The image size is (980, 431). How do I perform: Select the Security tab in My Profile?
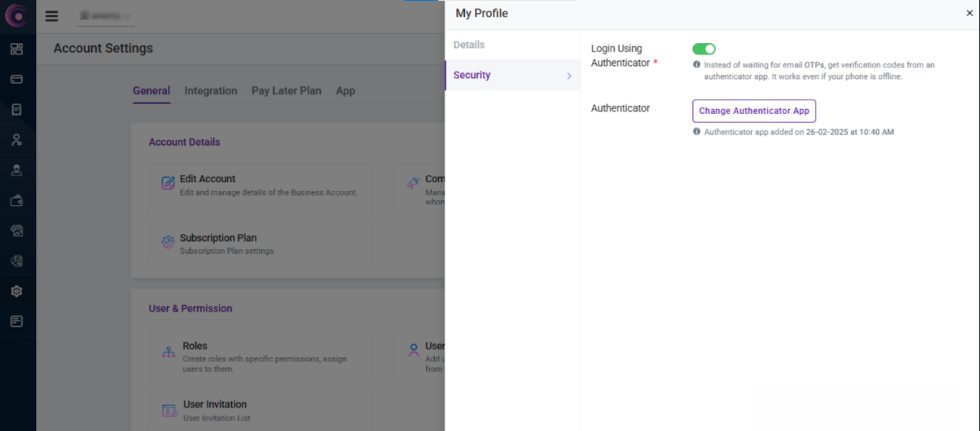472,75
